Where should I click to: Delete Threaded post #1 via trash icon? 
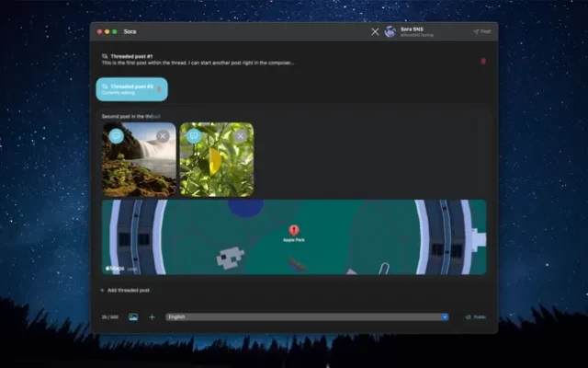click(x=483, y=61)
